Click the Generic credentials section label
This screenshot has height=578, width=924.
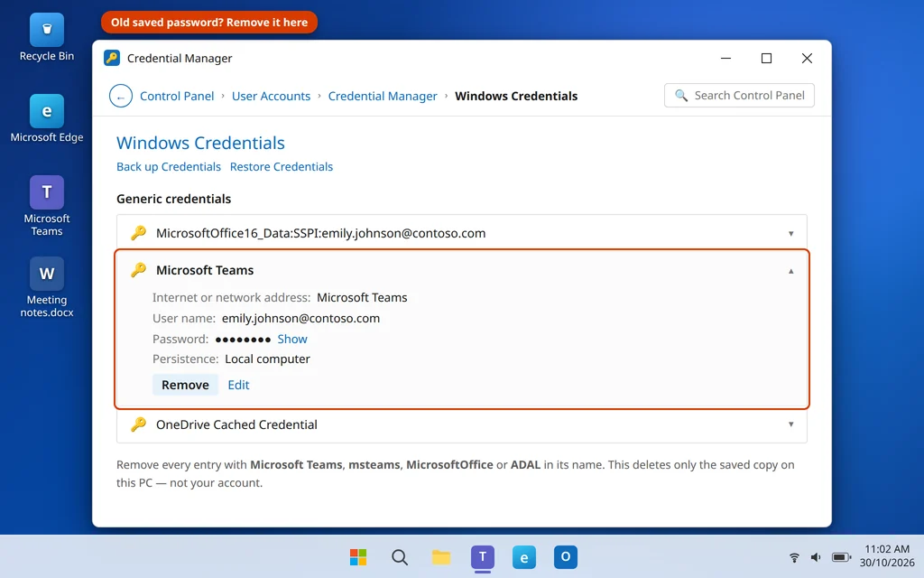[x=174, y=199]
